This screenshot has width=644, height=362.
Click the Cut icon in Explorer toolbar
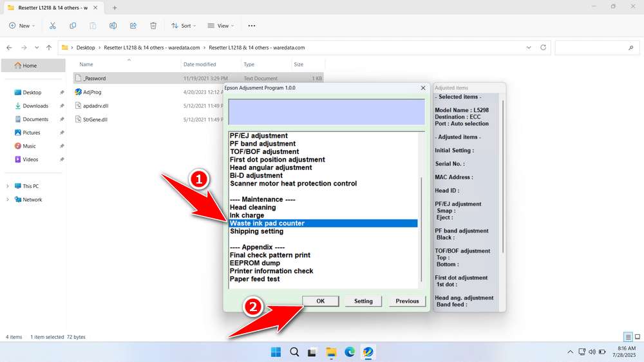pos(53,26)
